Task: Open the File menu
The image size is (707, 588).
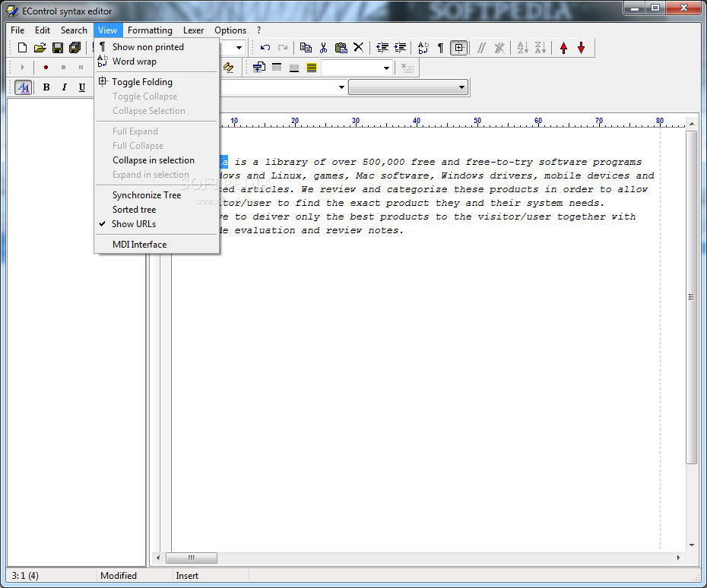Action: [x=17, y=30]
